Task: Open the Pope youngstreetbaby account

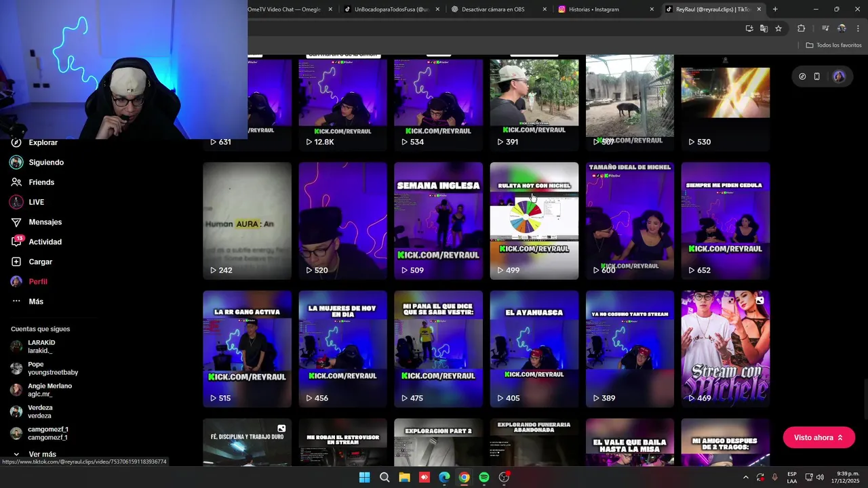Action: [44, 368]
